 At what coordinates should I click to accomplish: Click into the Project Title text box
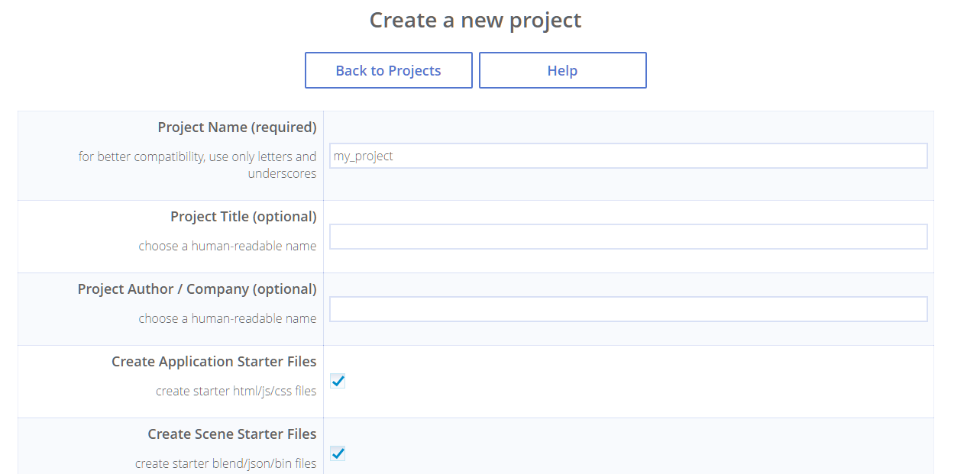point(628,237)
